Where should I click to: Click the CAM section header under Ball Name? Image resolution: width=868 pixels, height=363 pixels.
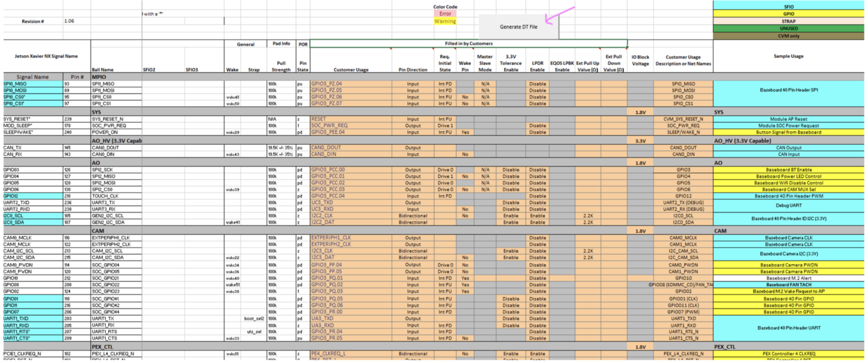(x=116, y=230)
